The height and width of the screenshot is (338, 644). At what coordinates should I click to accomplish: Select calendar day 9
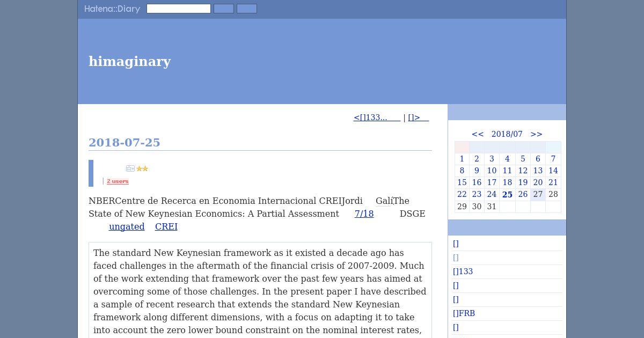tap(477, 171)
